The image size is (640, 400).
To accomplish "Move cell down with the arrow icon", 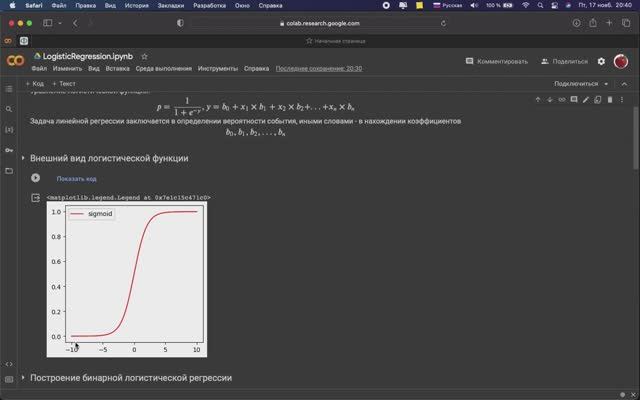I will click(x=550, y=100).
